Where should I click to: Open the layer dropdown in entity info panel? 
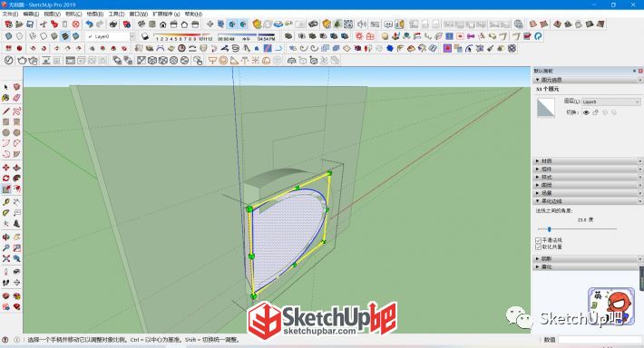pos(611,101)
